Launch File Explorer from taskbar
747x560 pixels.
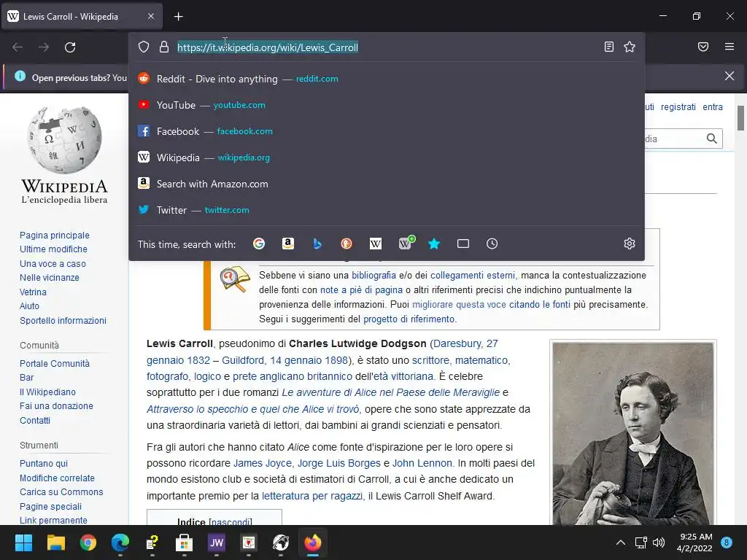point(55,542)
